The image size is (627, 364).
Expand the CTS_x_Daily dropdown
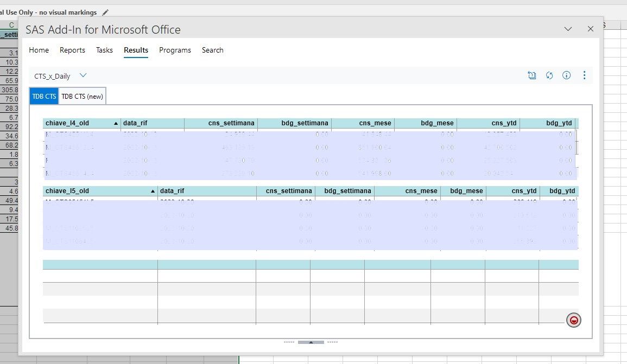[x=83, y=75]
